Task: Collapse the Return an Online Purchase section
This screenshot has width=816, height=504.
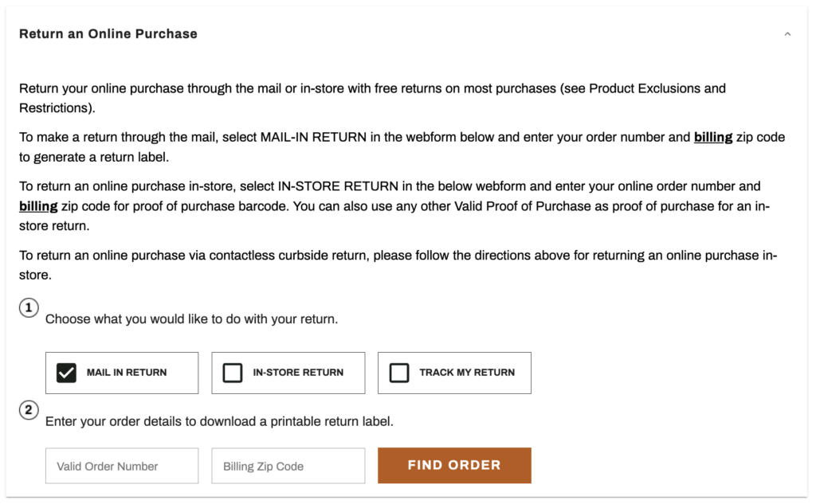Action: 787,33
